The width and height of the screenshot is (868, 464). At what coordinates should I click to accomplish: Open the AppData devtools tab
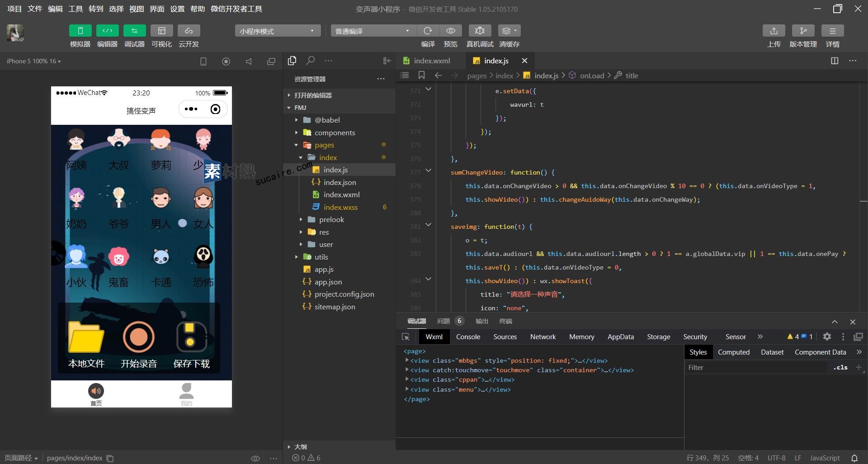[x=620, y=336]
